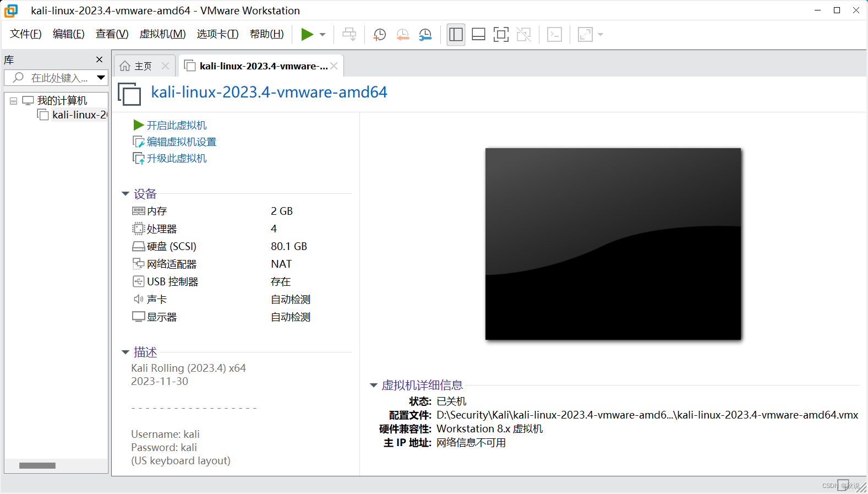Click the 网络信息不可用 IP address value
The height and width of the screenshot is (494, 868).
pyautogui.click(x=471, y=443)
